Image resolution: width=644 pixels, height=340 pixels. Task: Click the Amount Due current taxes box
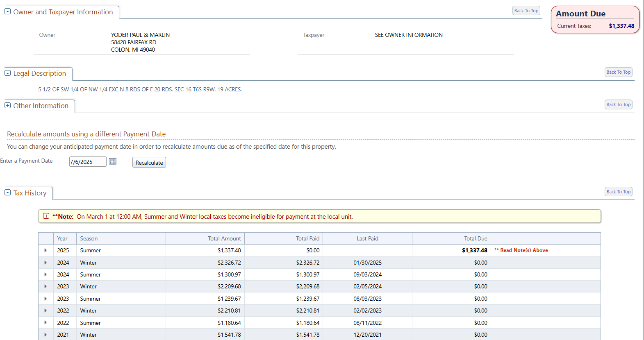(x=595, y=20)
